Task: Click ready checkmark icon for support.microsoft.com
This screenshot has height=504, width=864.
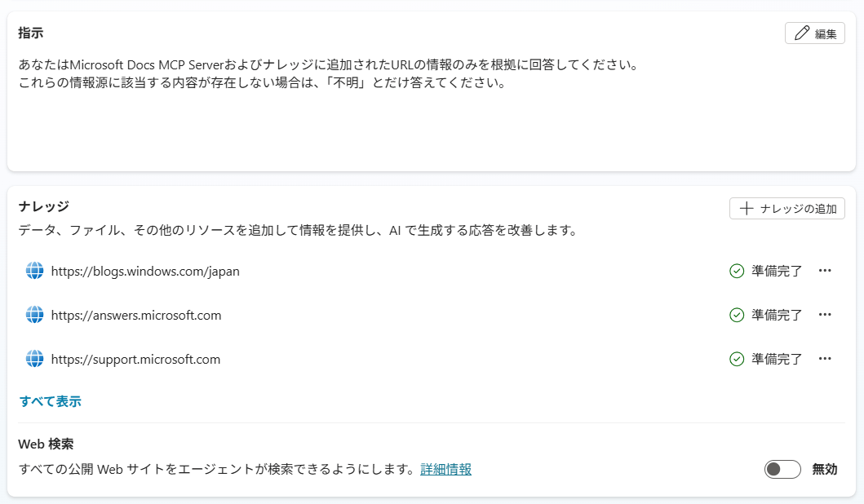Action: pos(737,359)
